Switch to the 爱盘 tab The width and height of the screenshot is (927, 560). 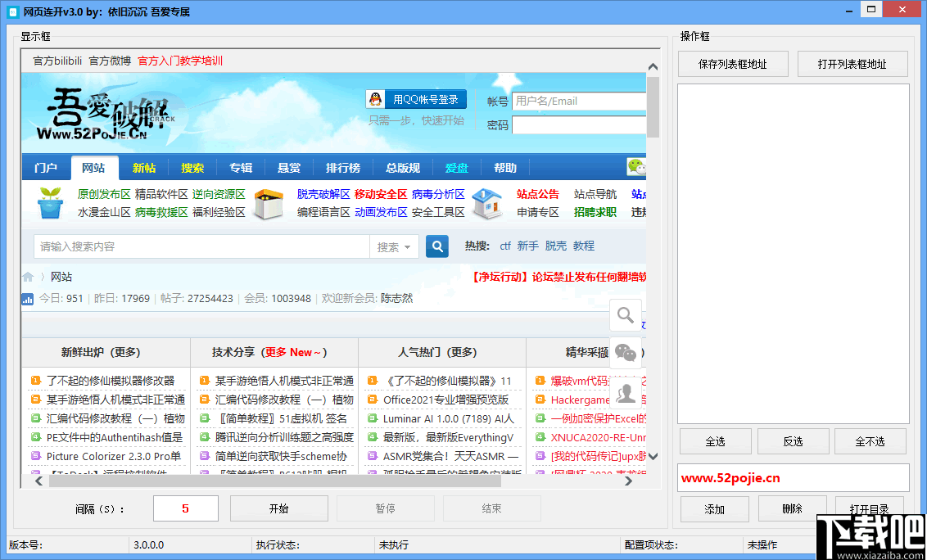click(457, 167)
